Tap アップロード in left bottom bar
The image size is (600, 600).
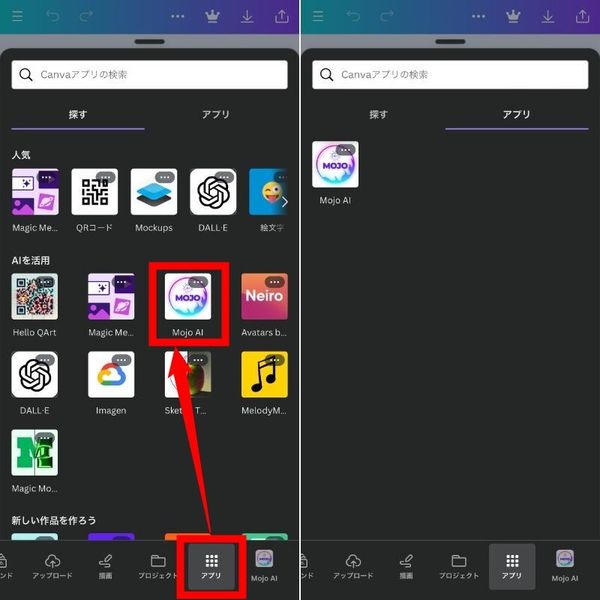52,566
